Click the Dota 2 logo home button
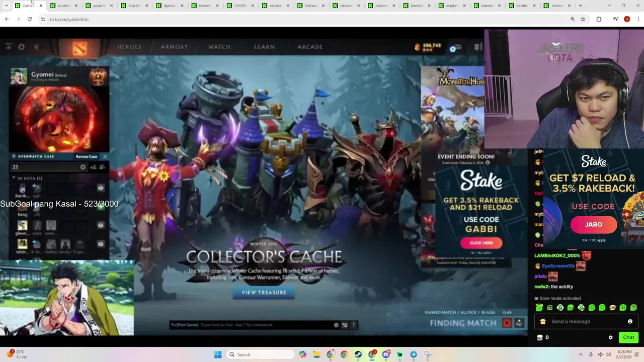Viewport: 644px width, 362px height. (x=79, y=48)
